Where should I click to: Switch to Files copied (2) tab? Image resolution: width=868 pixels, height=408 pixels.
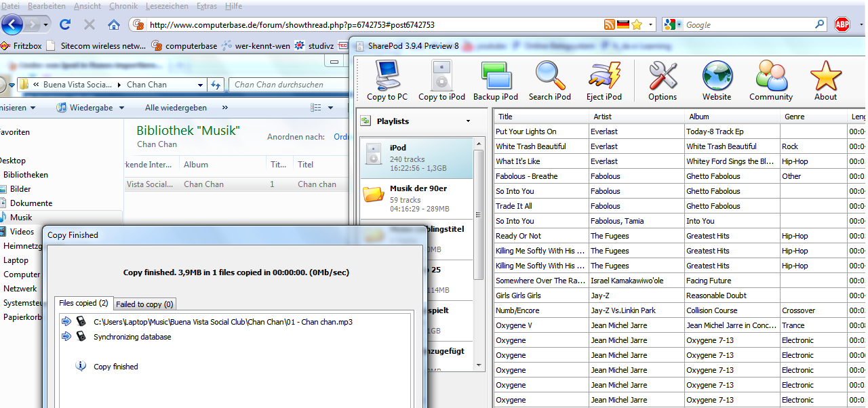(83, 303)
